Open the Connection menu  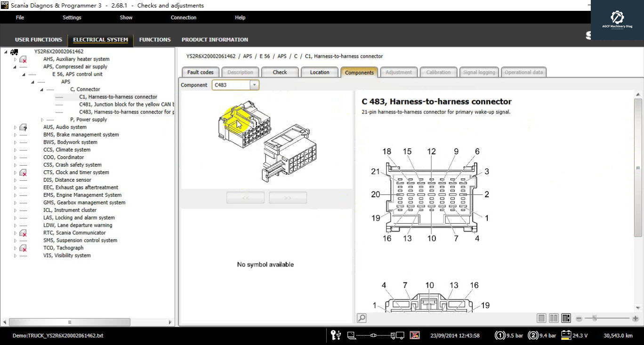point(183,17)
